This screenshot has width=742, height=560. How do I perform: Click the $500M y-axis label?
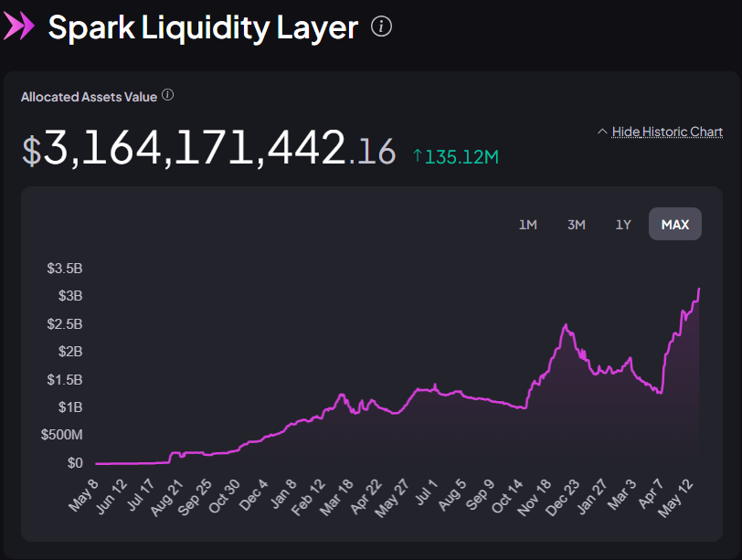61,435
